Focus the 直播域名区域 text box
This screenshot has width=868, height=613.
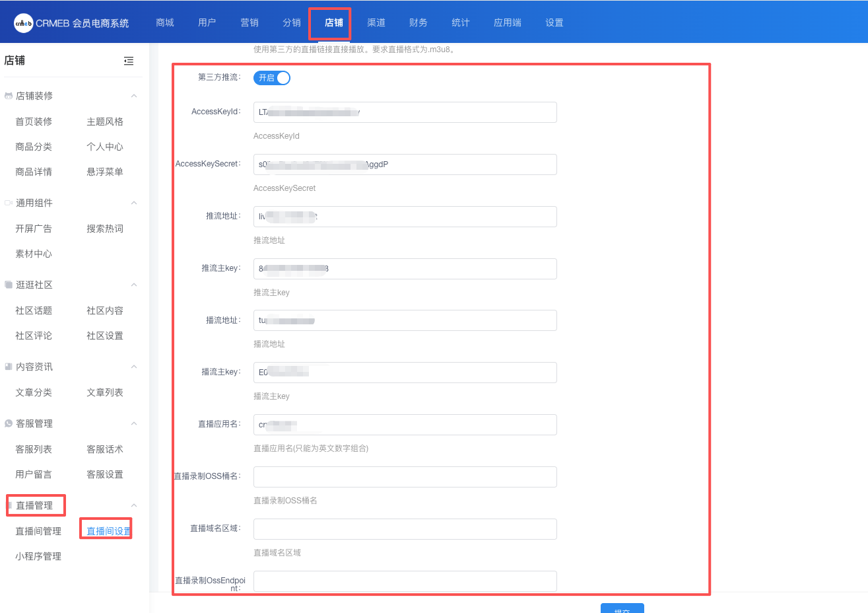click(x=405, y=529)
